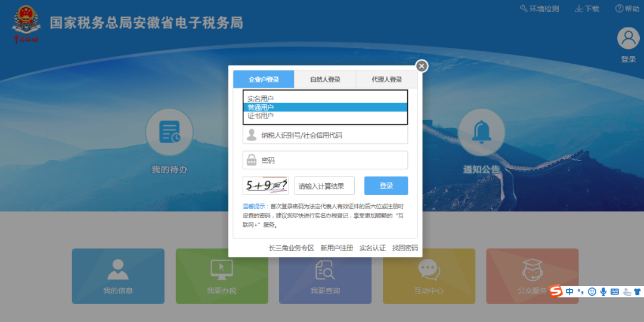Viewport: 644px width, 322px height.
Task: Click the 国家税务总局安徽省电子税务局 title
Action: [147, 23]
